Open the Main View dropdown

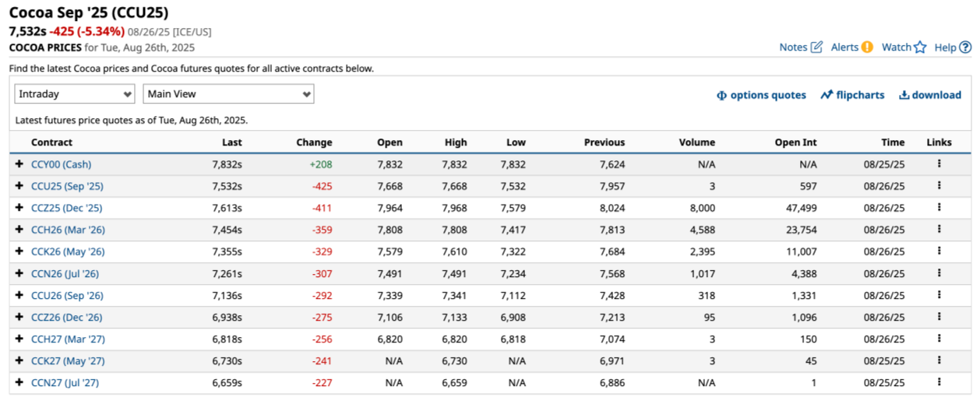(x=228, y=94)
